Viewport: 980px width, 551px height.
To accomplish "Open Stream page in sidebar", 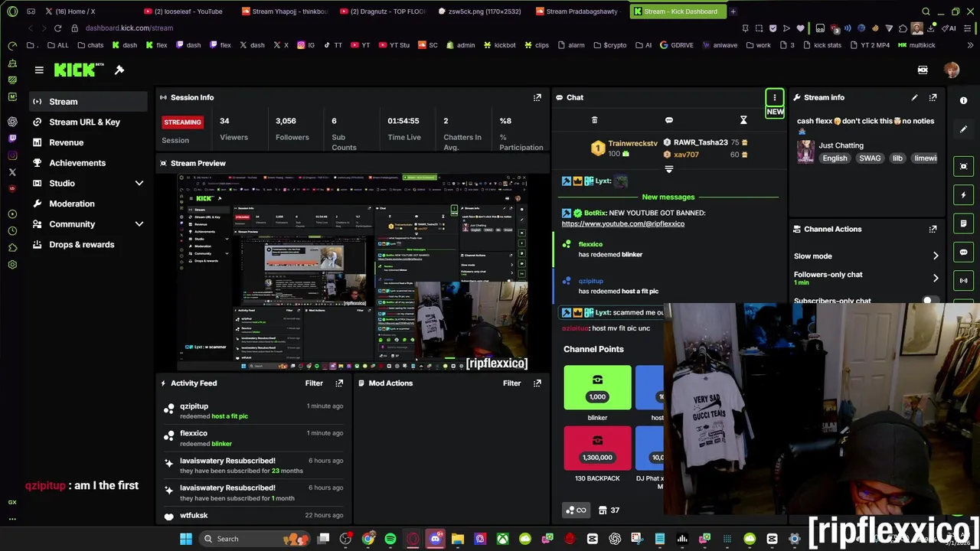I will tap(88, 101).
